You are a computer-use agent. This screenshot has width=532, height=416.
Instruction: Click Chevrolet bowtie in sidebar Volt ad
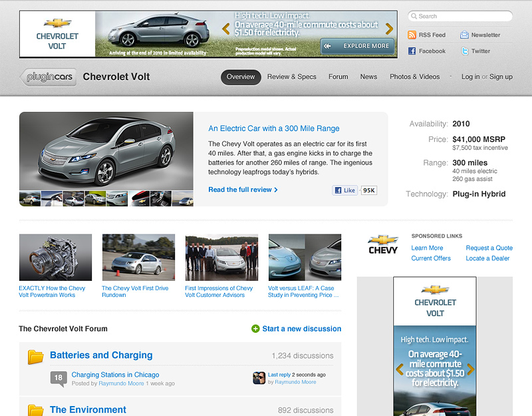tap(435, 290)
